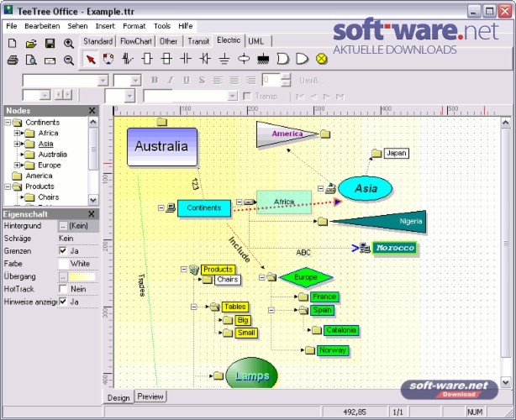The width and height of the screenshot is (516, 420).
Task: Click the canvas vertical scroll up arrow
Action: coord(506,123)
